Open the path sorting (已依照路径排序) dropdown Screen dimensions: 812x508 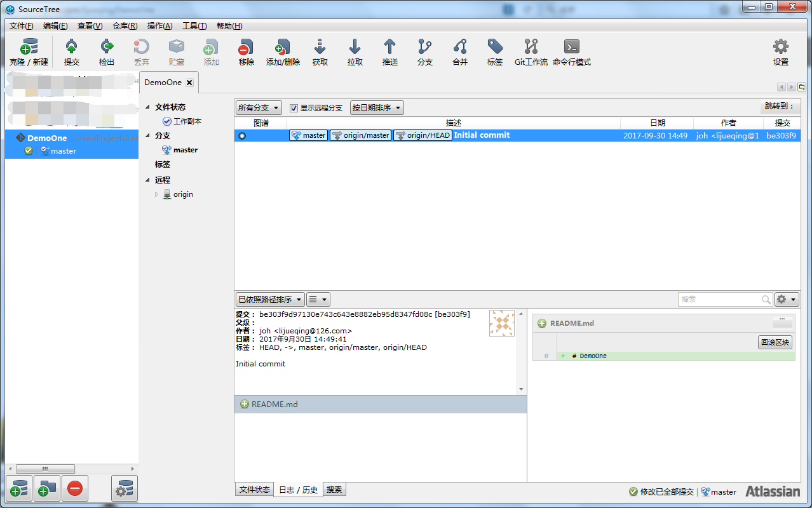pyautogui.click(x=270, y=299)
